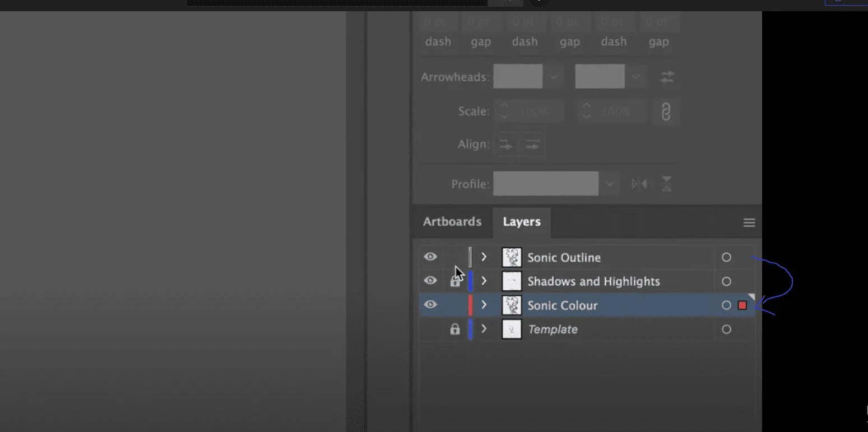This screenshot has width=868, height=432.
Task: Expand the Template layer
Action: coord(484,329)
